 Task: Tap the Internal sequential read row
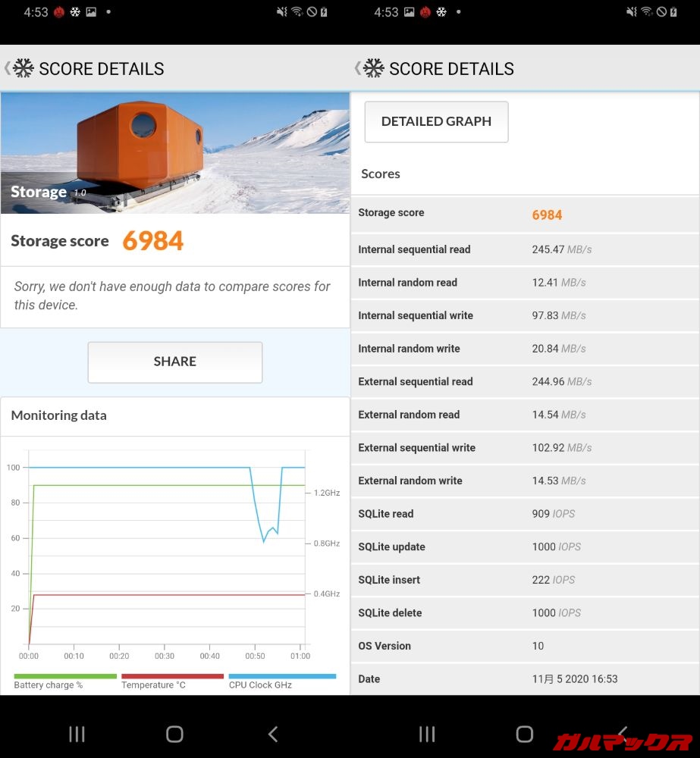click(524, 249)
